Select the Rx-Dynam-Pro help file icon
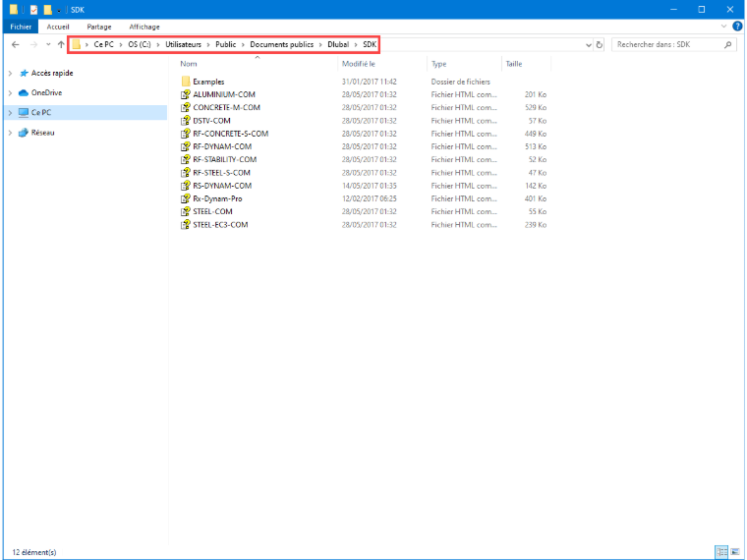The image size is (747, 560). pos(186,198)
